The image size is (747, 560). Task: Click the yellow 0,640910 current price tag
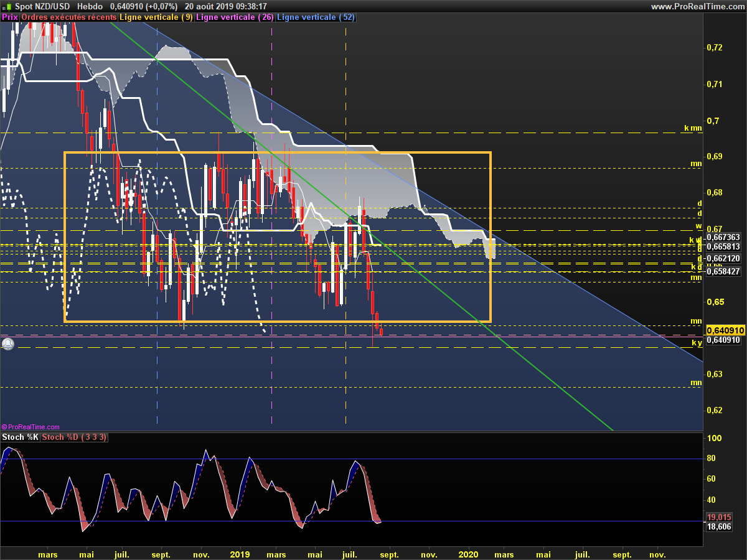pyautogui.click(x=726, y=330)
